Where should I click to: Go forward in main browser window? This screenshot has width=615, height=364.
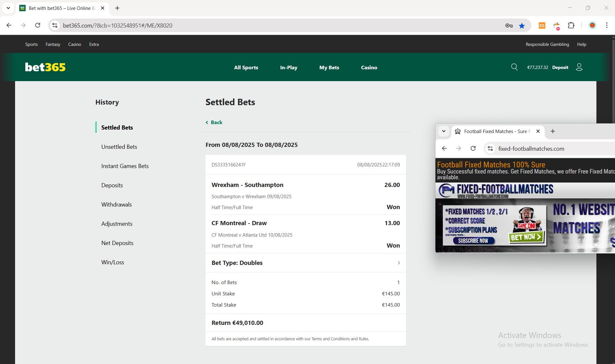23,25
